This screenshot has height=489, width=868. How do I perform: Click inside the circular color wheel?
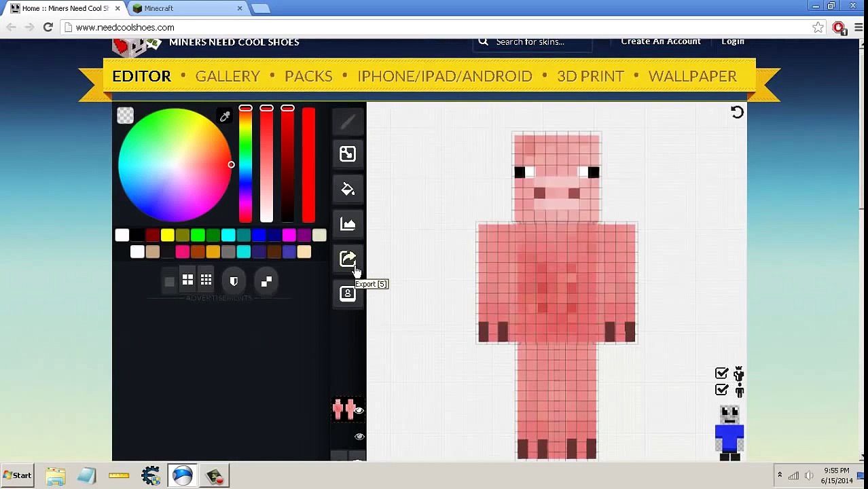(175, 165)
